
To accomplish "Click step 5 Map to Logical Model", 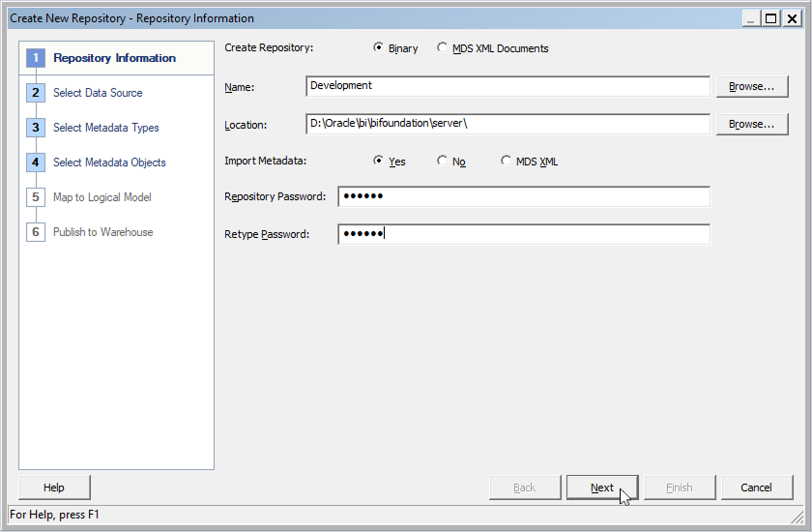I will 101,197.
